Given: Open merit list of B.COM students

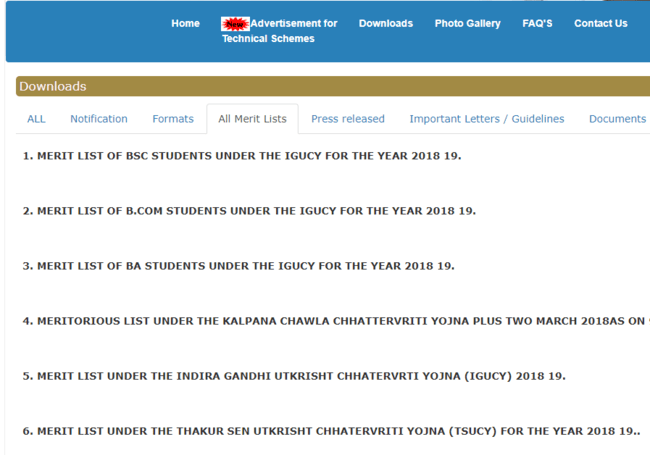Looking at the screenshot, I should (x=249, y=211).
